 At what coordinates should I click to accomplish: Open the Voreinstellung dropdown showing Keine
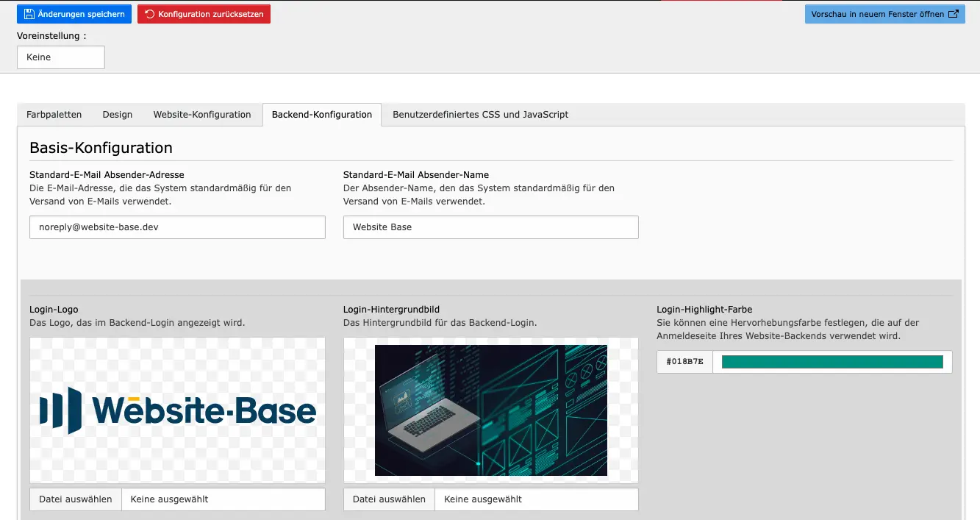(60, 57)
